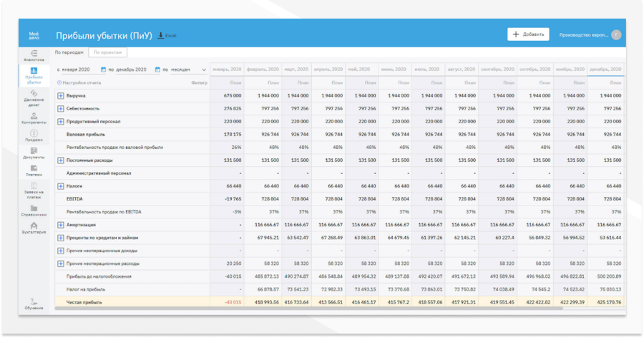
Task: Click the 675 000 January revenue cell
Action: 233,96
